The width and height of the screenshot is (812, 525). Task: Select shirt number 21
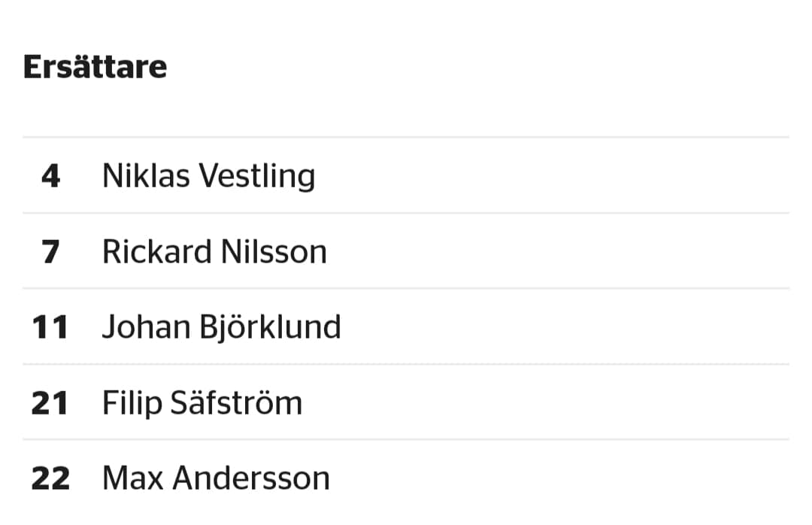tap(50, 403)
